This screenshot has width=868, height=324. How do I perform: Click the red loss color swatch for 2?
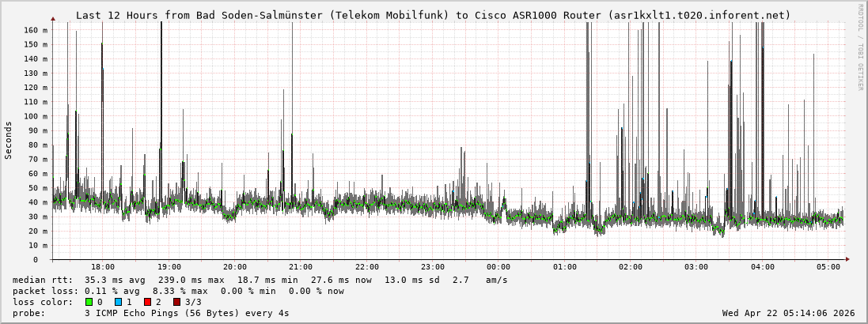147,302
